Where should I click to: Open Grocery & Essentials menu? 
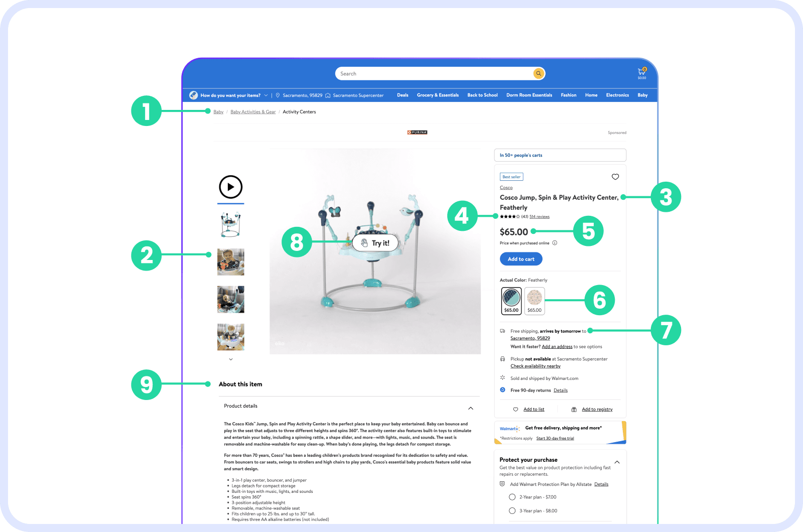pyautogui.click(x=438, y=95)
